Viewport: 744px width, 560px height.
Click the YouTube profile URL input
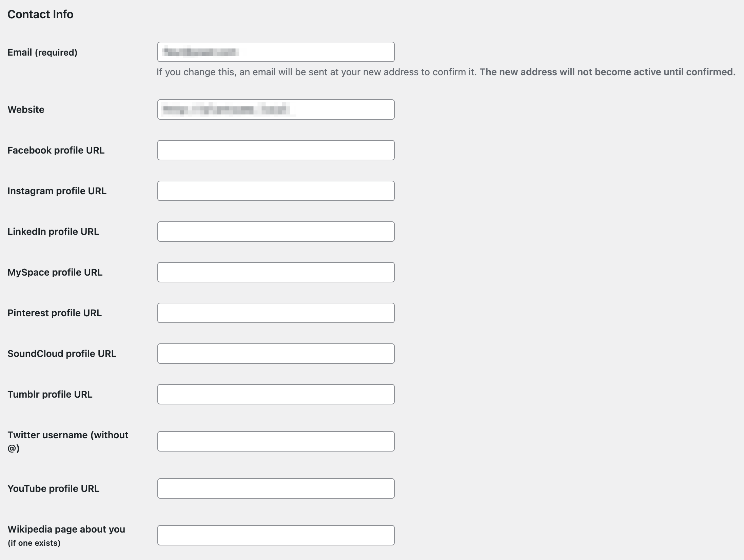click(x=276, y=488)
